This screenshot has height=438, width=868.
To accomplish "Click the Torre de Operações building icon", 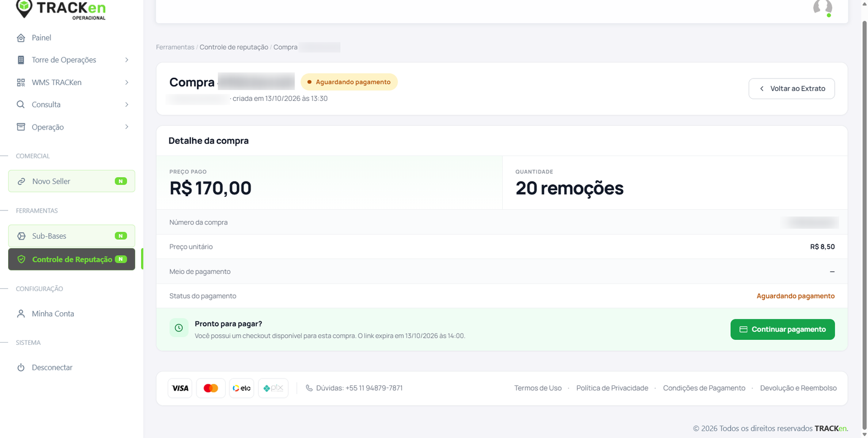I will [21, 60].
